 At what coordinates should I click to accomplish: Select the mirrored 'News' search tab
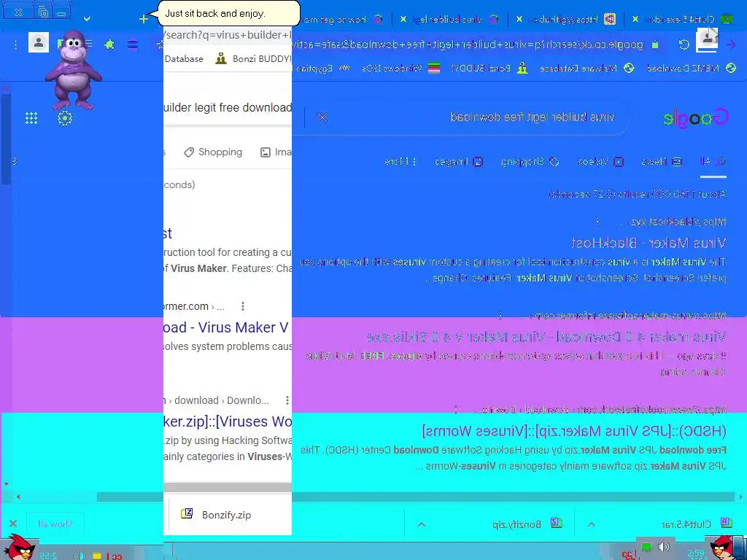pyautogui.click(x=661, y=162)
